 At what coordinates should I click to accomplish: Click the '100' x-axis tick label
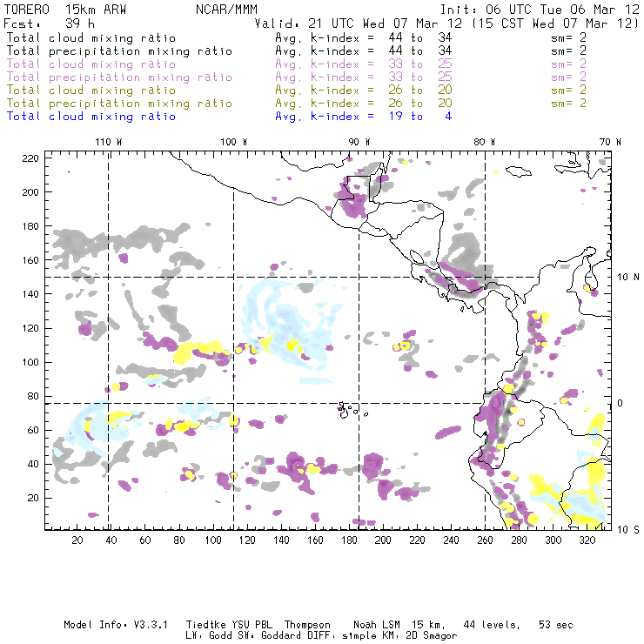(x=213, y=540)
